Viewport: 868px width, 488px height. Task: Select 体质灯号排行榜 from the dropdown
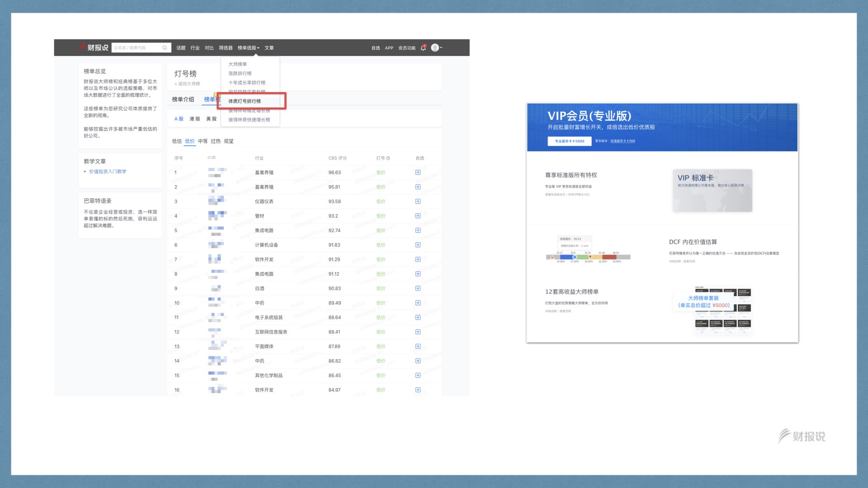click(x=245, y=101)
